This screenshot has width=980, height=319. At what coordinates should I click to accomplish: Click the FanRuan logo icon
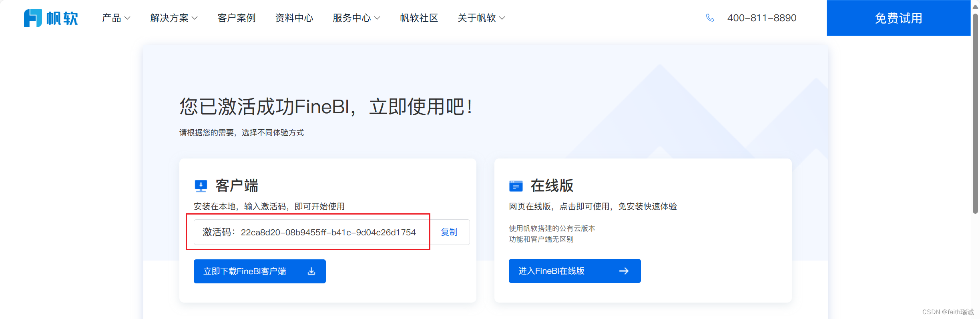pos(33,18)
